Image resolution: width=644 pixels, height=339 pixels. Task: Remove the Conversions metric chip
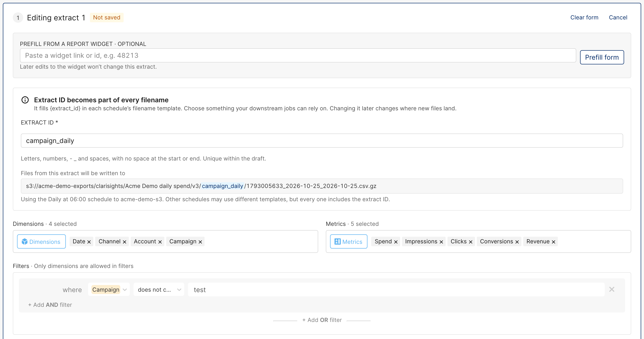[517, 242]
